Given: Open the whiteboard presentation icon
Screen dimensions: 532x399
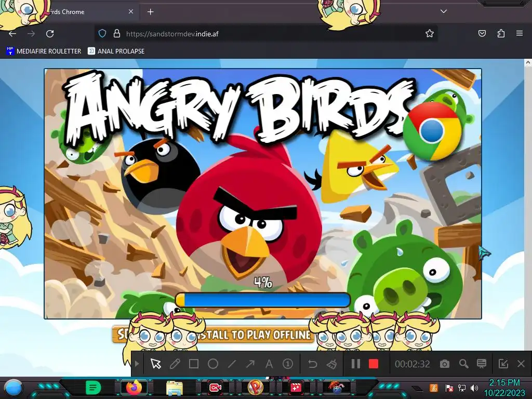Looking at the screenshot, I should (x=482, y=364).
